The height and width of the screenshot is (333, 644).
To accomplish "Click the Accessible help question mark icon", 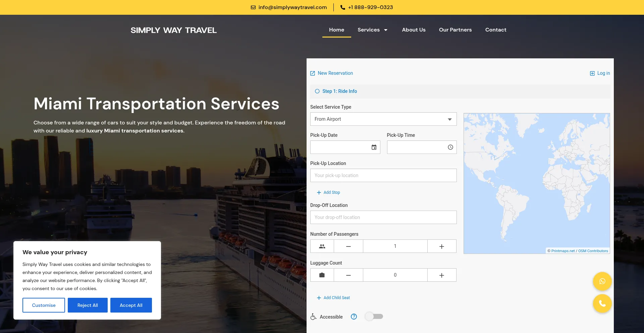I will [354, 317].
